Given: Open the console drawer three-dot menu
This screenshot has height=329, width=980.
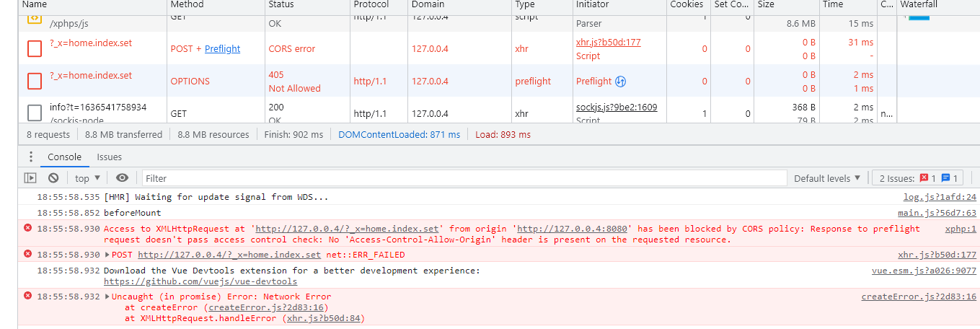Looking at the screenshot, I should [30, 157].
